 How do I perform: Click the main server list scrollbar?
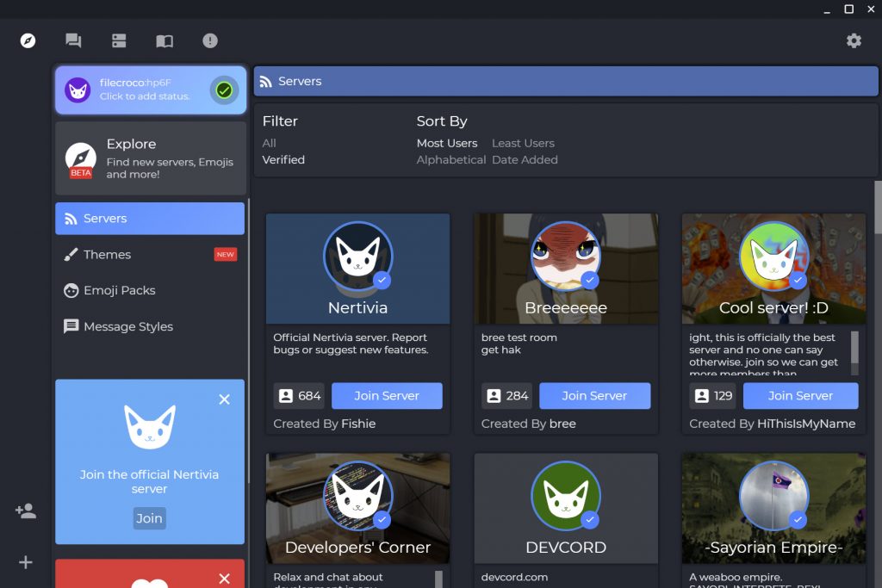(878, 207)
